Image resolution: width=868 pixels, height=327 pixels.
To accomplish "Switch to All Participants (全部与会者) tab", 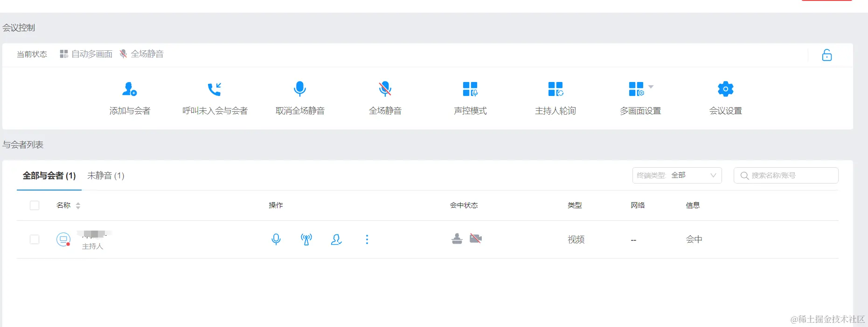I will tap(49, 176).
